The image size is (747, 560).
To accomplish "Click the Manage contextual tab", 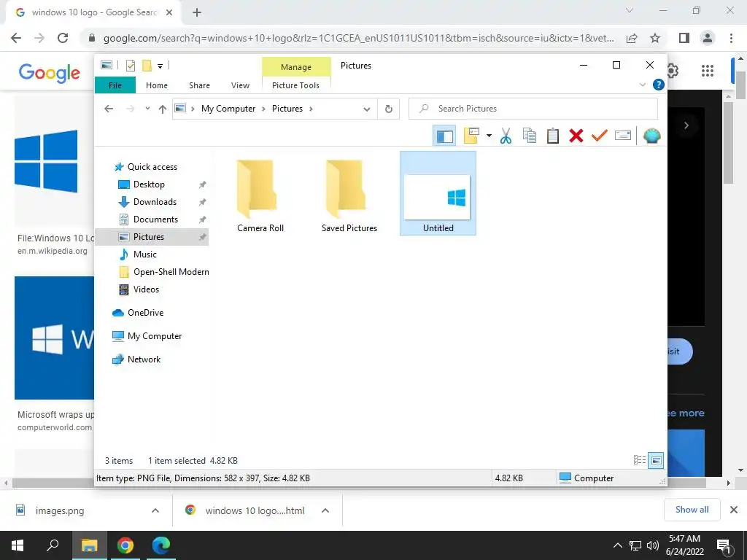I will [296, 66].
